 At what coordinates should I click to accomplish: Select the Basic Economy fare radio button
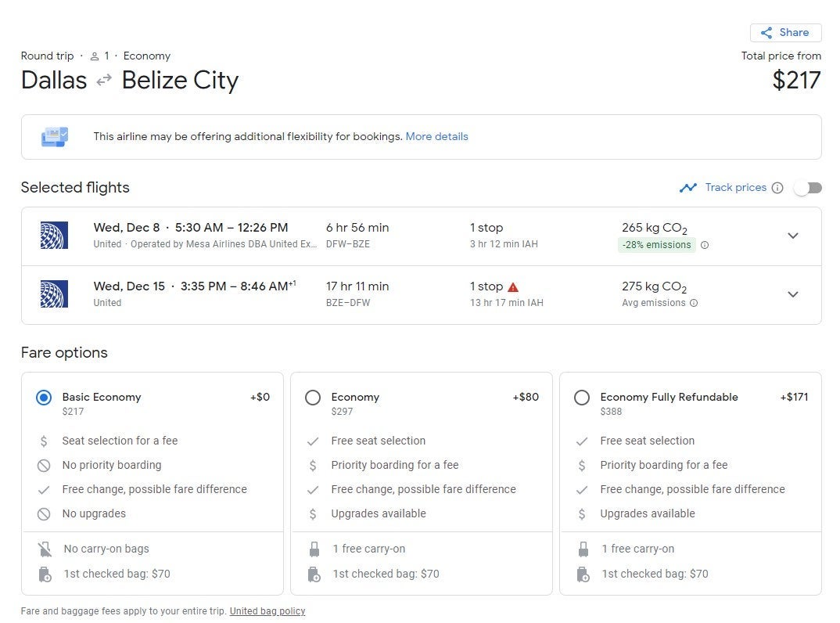pyautogui.click(x=44, y=398)
